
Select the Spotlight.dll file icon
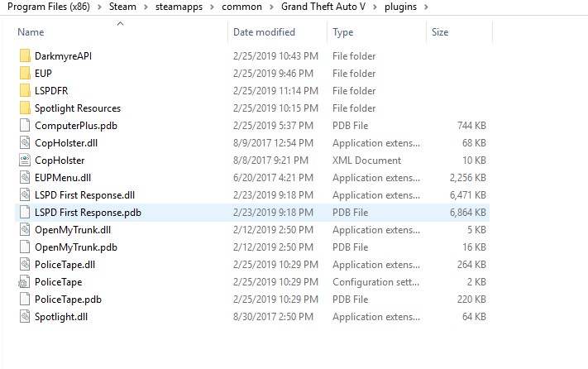point(25,317)
